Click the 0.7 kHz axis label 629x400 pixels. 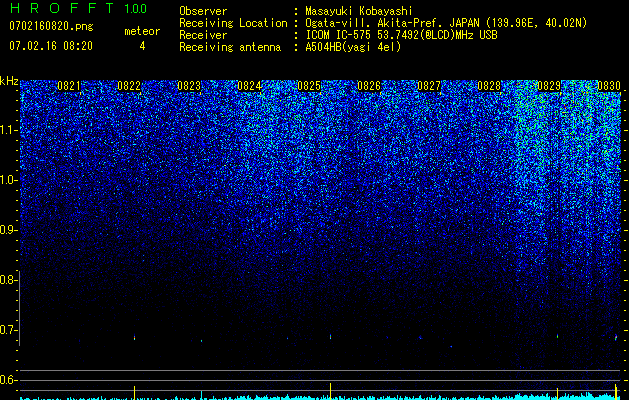(x=9, y=330)
